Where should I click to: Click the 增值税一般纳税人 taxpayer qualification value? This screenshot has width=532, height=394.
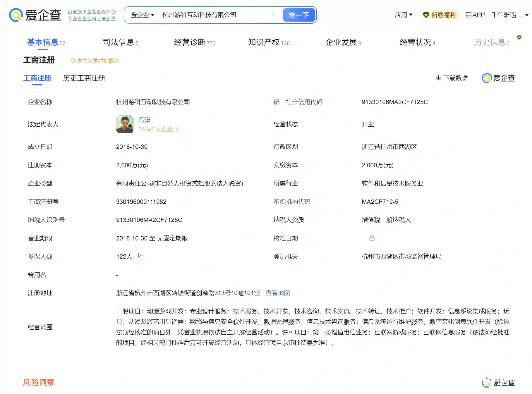coord(386,220)
